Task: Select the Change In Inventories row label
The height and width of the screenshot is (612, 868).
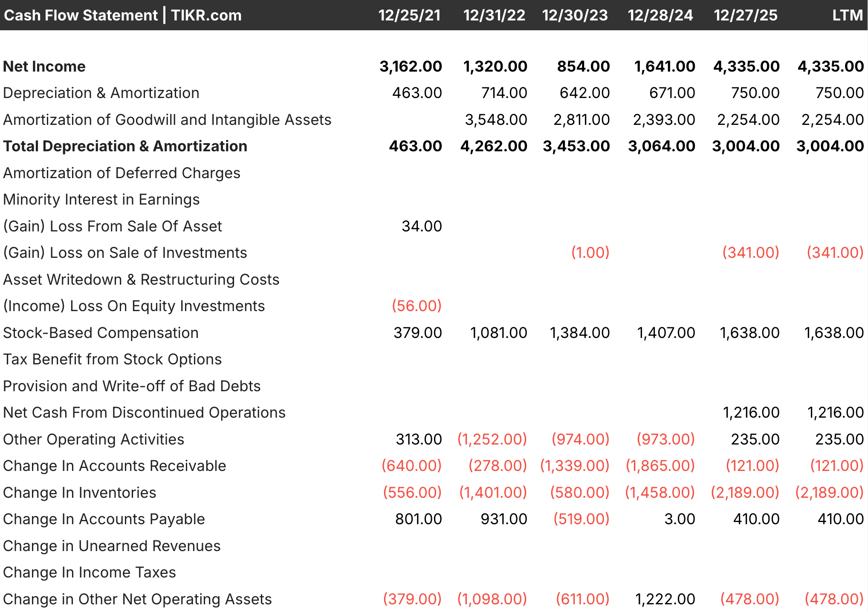Action: 79,493
